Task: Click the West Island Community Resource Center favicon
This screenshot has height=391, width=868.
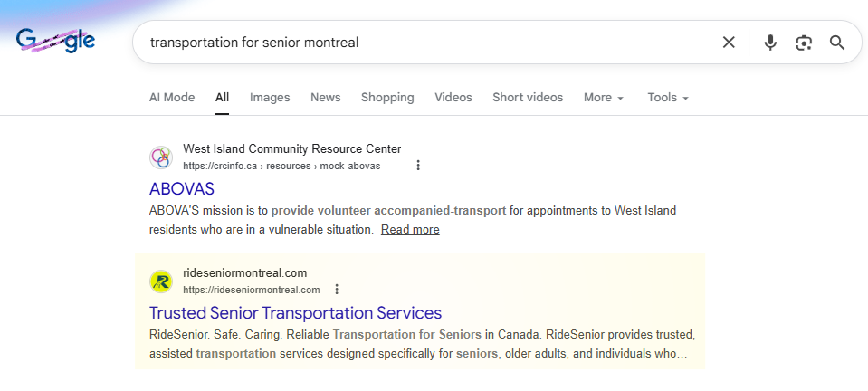Action: (161, 157)
